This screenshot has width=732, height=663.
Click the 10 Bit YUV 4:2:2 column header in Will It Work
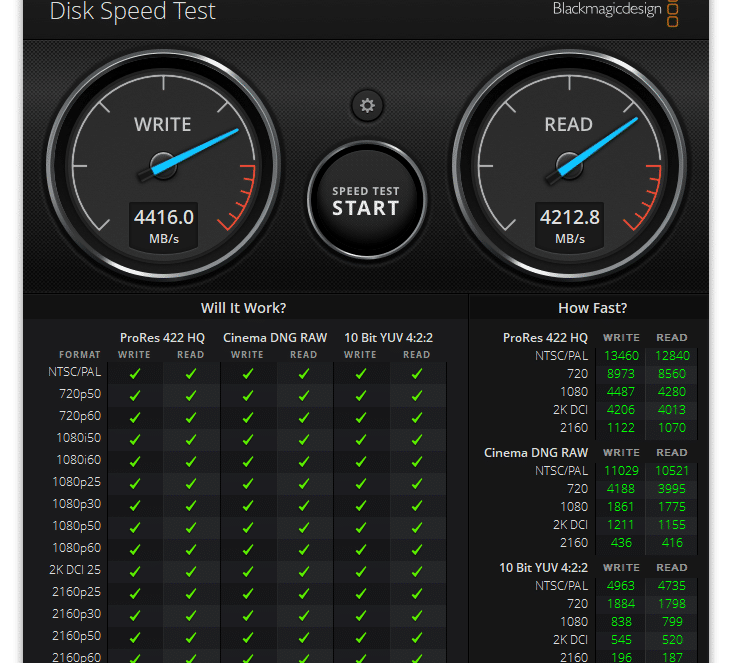pos(388,338)
